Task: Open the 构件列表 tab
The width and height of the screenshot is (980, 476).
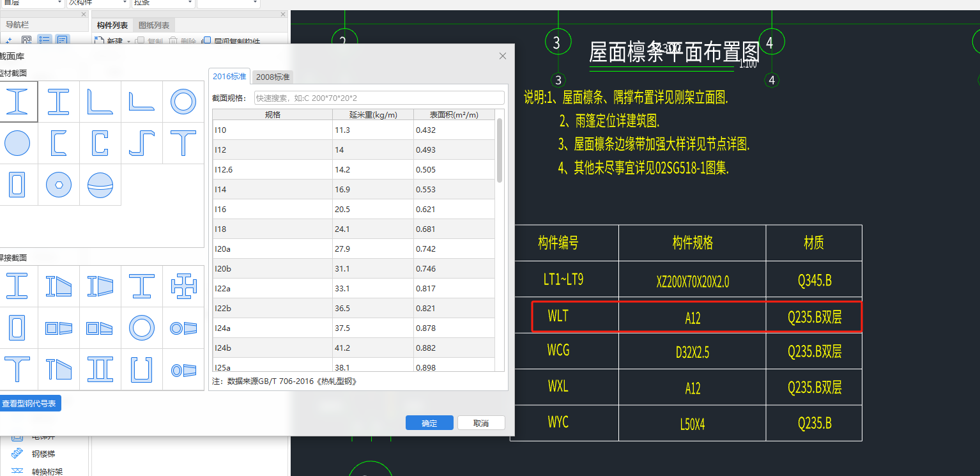Action: [x=112, y=26]
